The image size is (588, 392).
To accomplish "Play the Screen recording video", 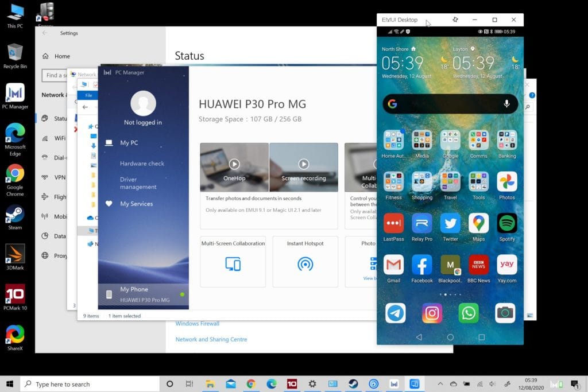I will click(303, 164).
